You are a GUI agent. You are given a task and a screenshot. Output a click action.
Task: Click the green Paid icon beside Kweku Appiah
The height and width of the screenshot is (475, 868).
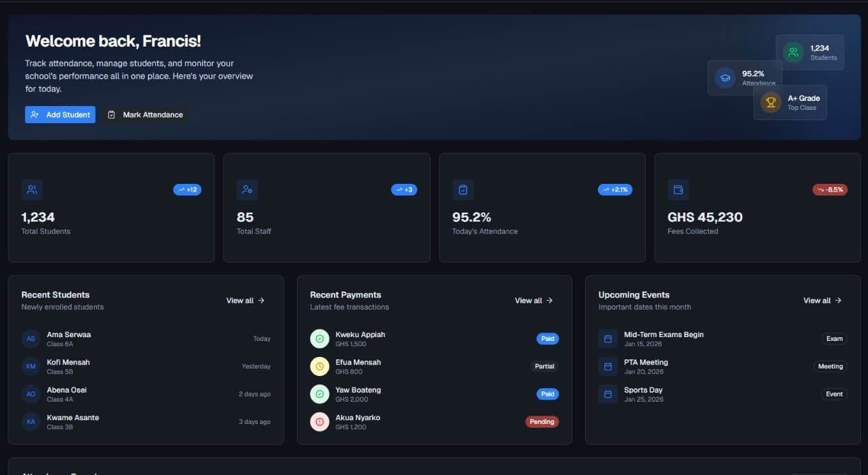[x=320, y=338]
